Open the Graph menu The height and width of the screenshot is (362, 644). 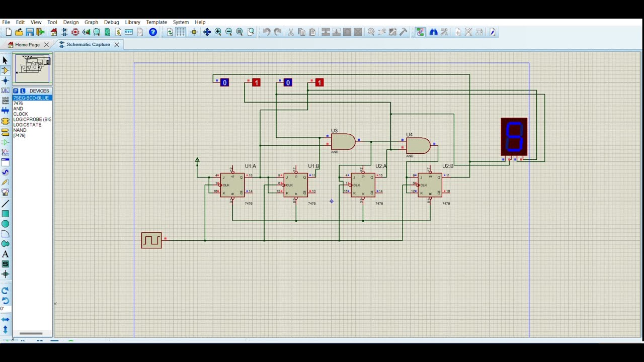tap(91, 22)
